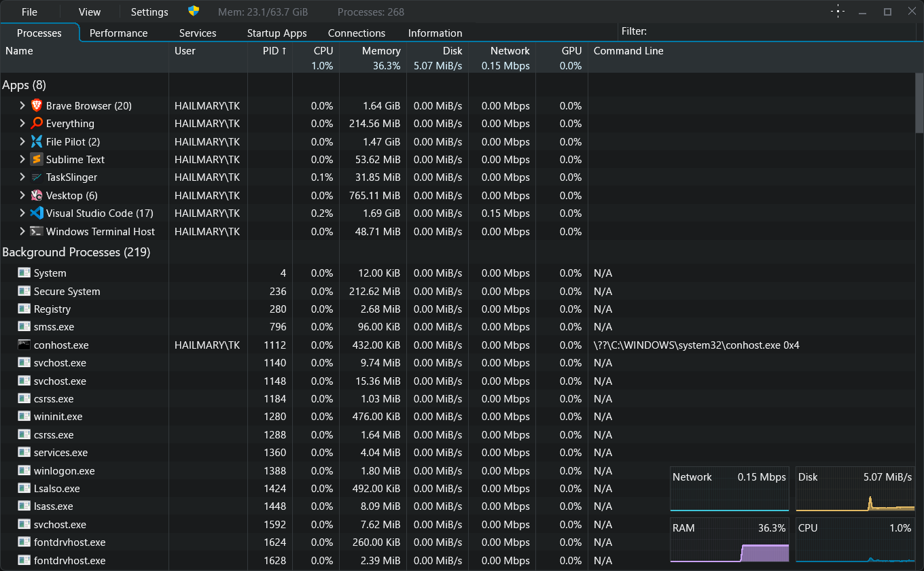Viewport: 924px width, 571px height.
Task: Switch to the Startup Apps tab
Action: point(277,33)
